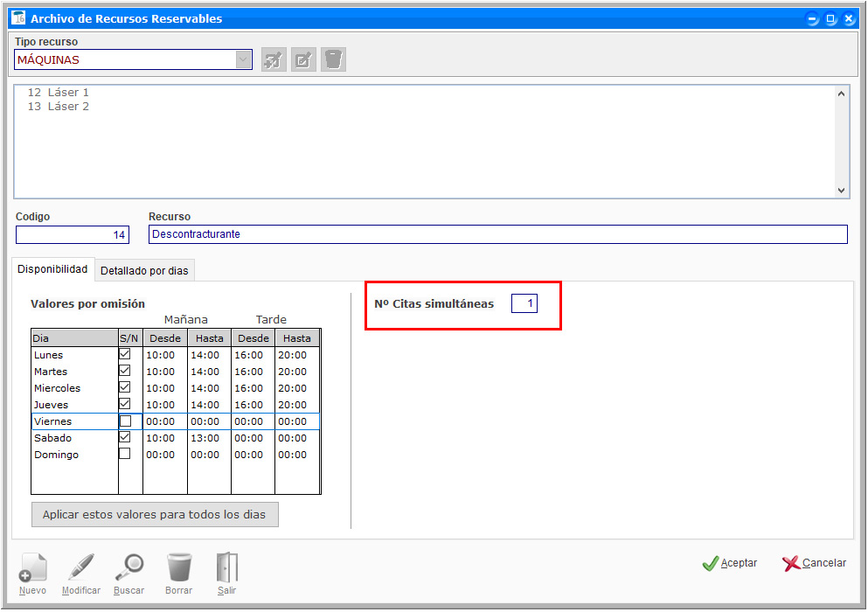
Task: Click the Dia column header
Action: tap(74, 337)
